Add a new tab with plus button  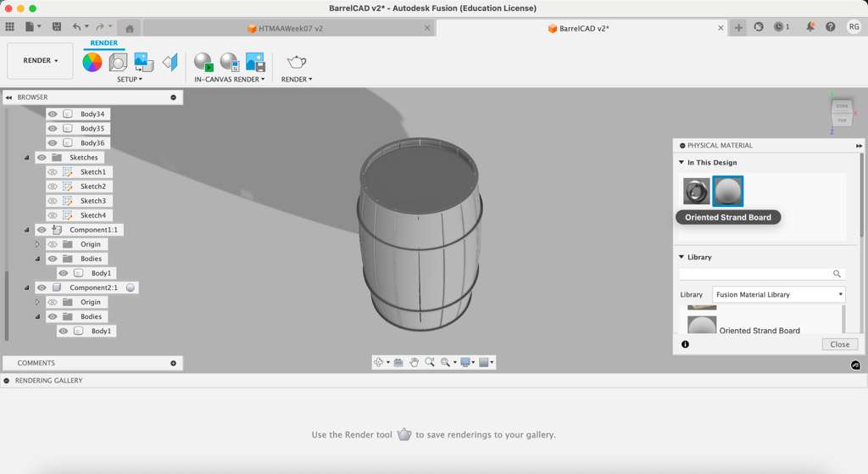click(x=738, y=28)
